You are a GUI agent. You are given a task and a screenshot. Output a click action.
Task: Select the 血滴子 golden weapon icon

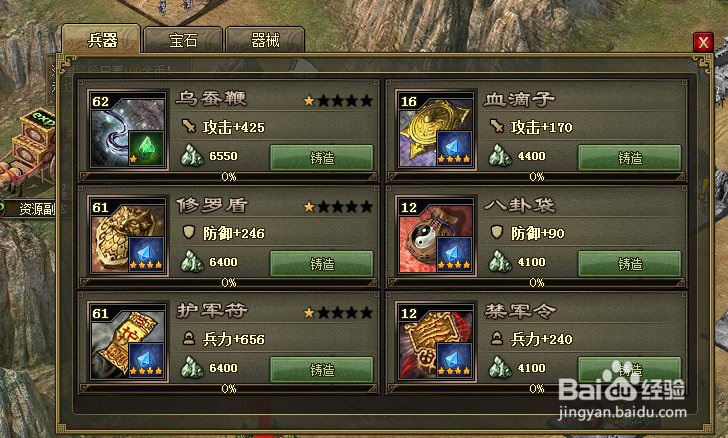pos(436,130)
